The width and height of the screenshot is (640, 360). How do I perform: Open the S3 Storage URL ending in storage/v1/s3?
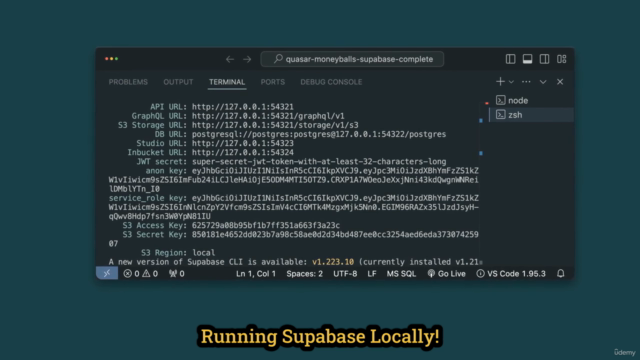pyautogui.click(x=275, y=125)
